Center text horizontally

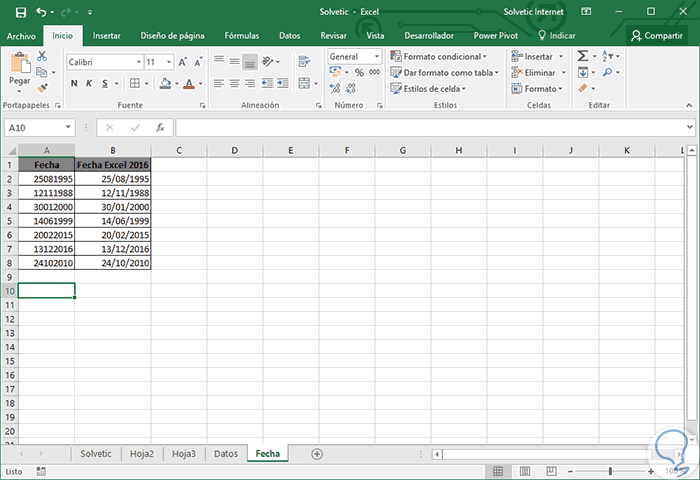pyautogui.click(x=234, y=83)
